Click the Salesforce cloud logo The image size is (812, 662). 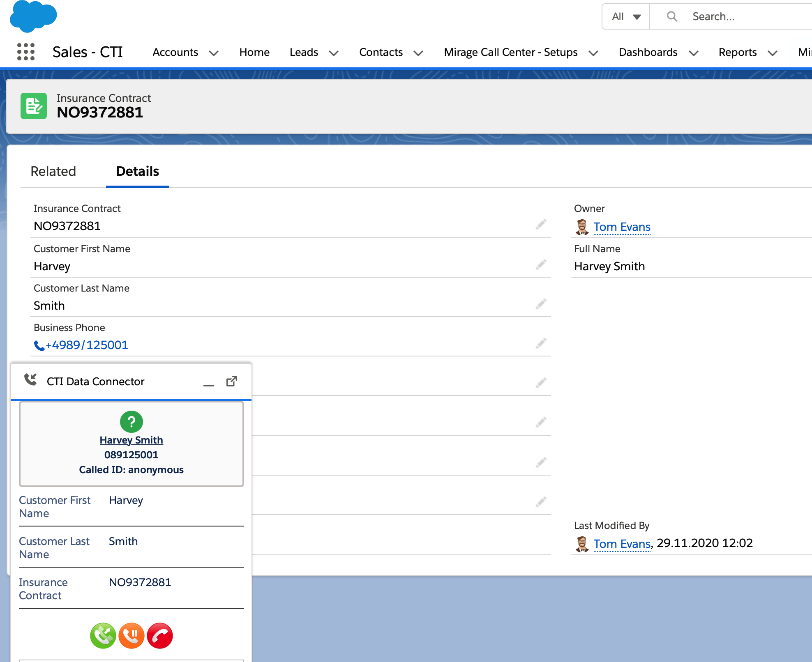(33, 16)
